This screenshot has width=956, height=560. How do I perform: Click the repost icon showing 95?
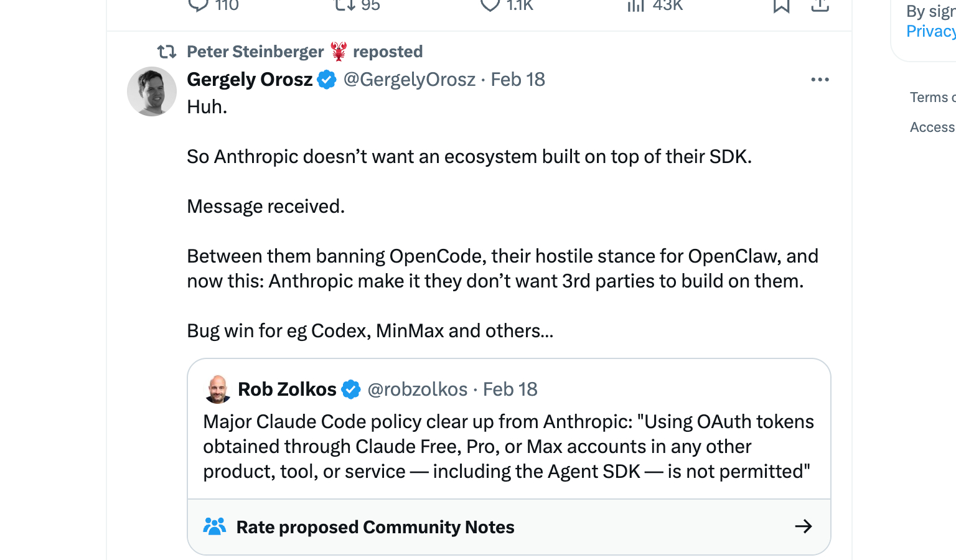click(344, 5)
